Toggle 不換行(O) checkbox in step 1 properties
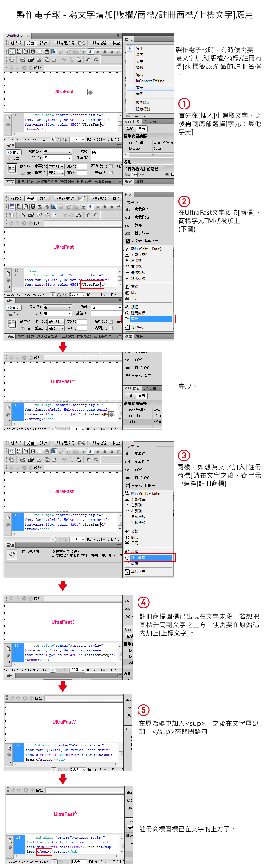This screenshot has height=868, width=265. click(111, 167)
